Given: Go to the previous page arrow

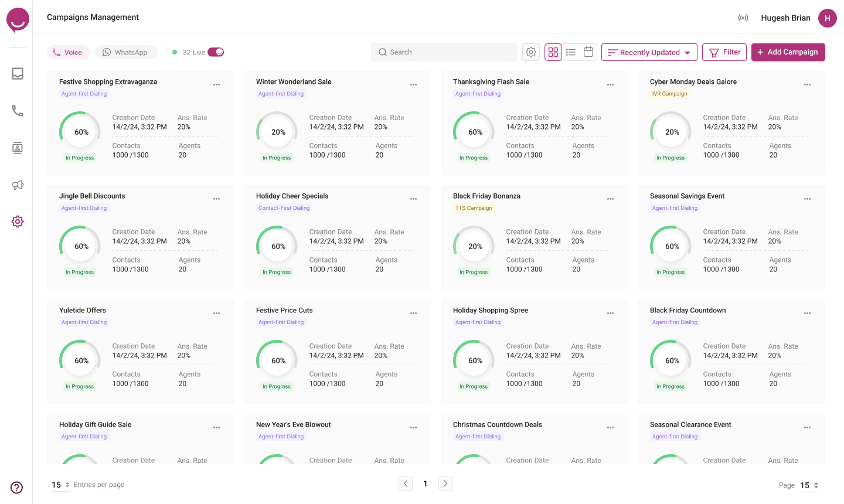Looking at the screenshot, I should tap(406, 483).
